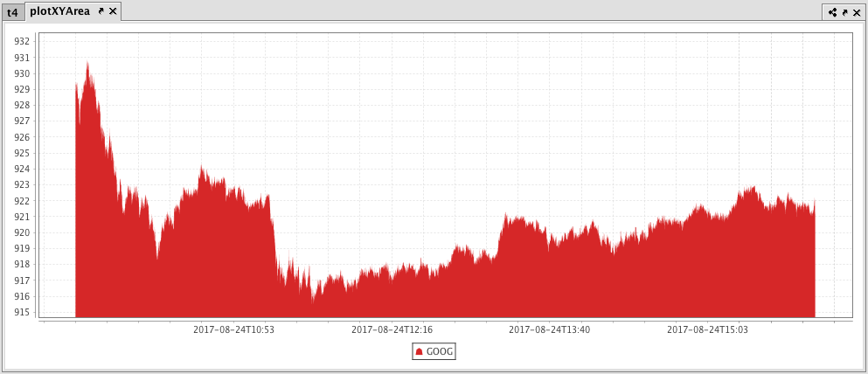Switch to the t4 tab
The height and width of the screenshot is (374, 868).
point(12,12)
